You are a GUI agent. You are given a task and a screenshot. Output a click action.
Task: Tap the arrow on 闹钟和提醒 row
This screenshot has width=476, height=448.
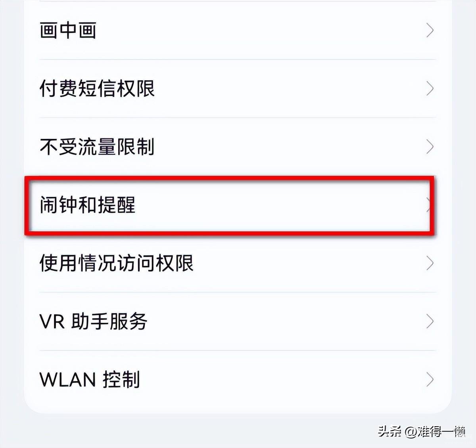tap(428, 205)
